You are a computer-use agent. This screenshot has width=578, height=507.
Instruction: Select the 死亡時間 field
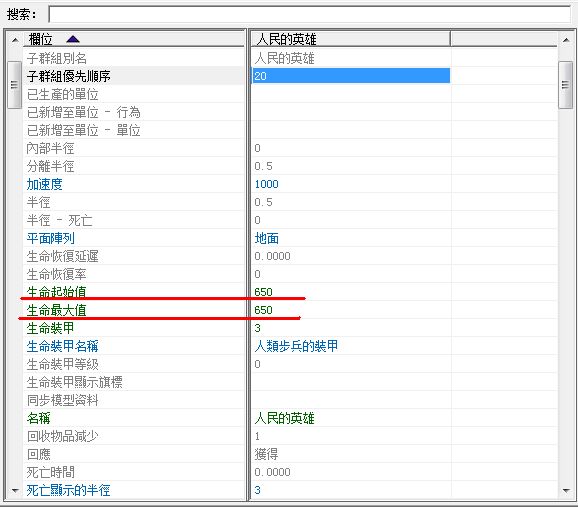click(133, 472)
